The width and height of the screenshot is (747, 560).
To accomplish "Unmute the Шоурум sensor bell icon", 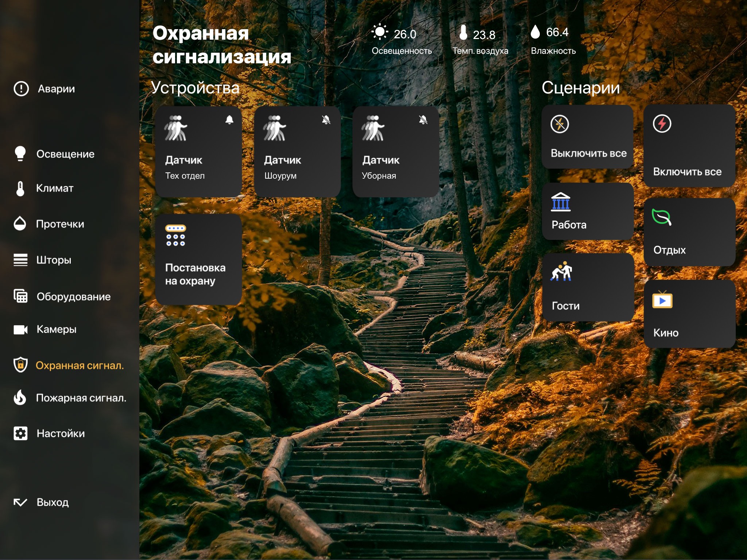I will (x=326, y=120).
